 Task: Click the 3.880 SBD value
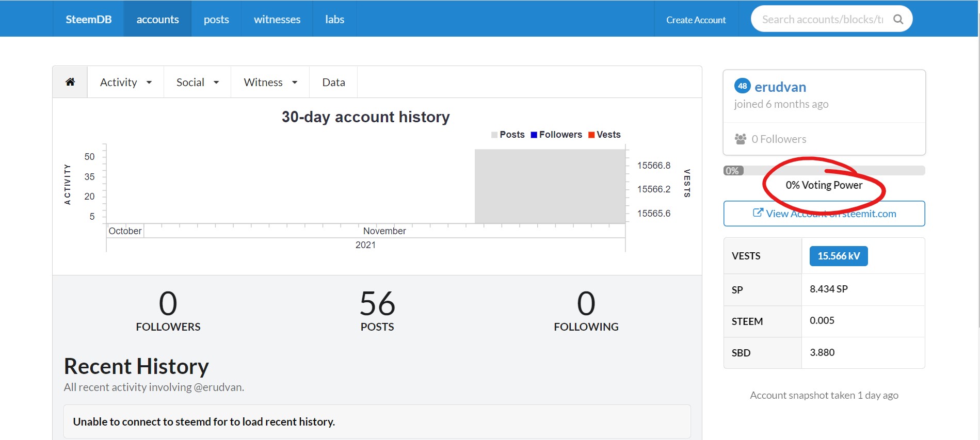[x=822, y=352]
